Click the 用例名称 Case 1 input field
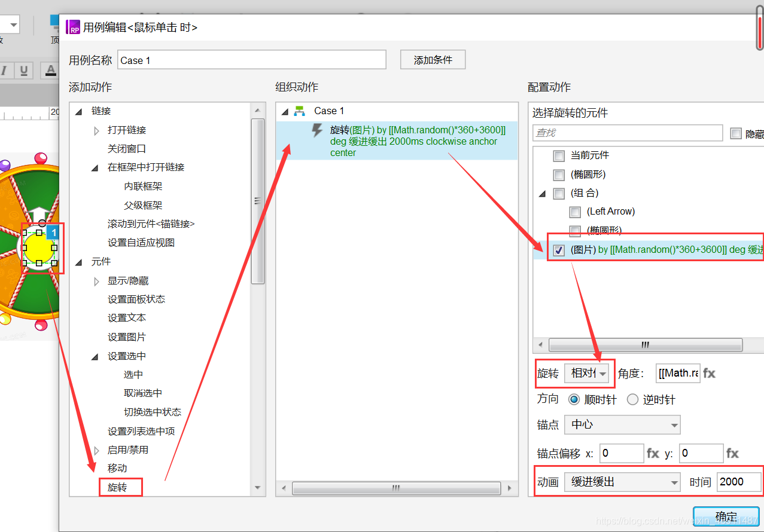This screenshot has width=764, height=532. 252,60
